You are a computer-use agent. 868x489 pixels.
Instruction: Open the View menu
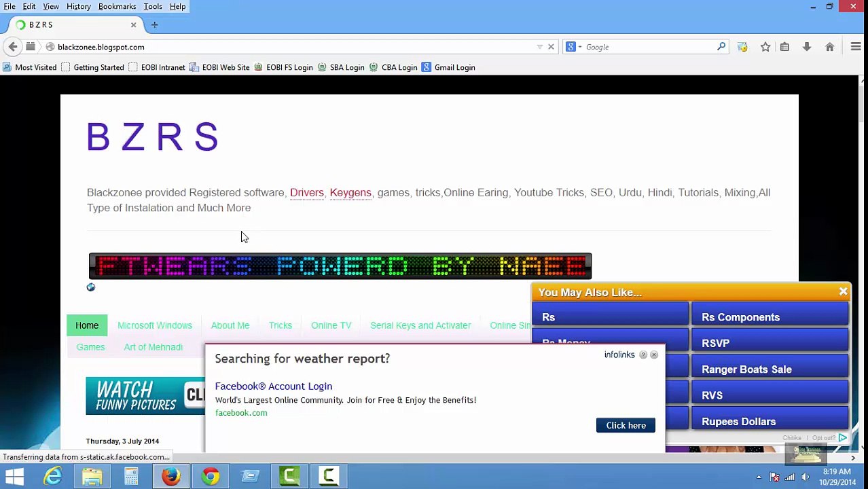click(51, 6)
